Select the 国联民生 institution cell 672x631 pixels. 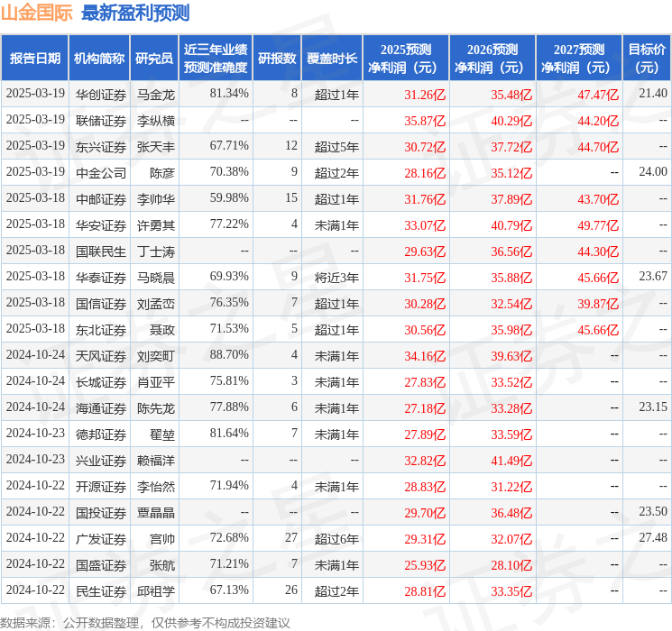point(101,251)
